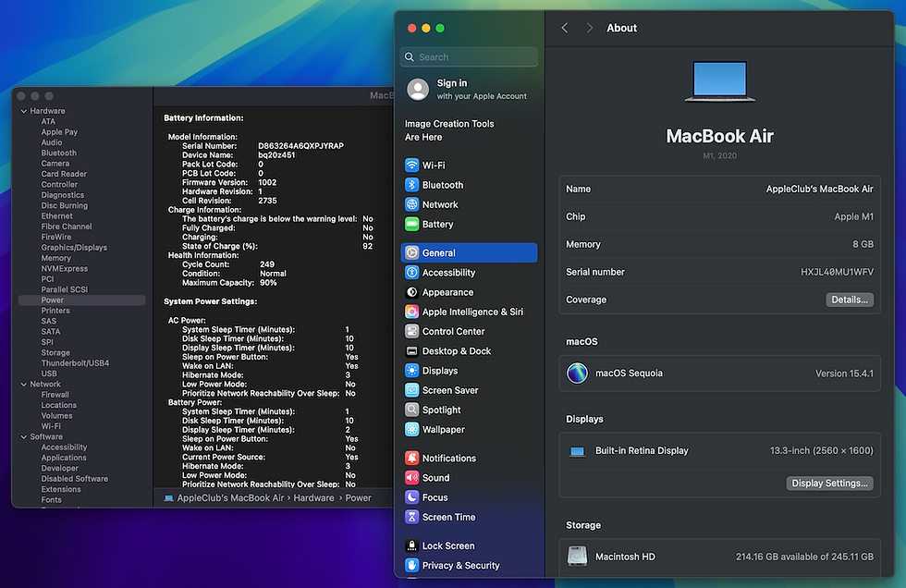
Task: Open the Control Center icon
Action: click(411, 332)
